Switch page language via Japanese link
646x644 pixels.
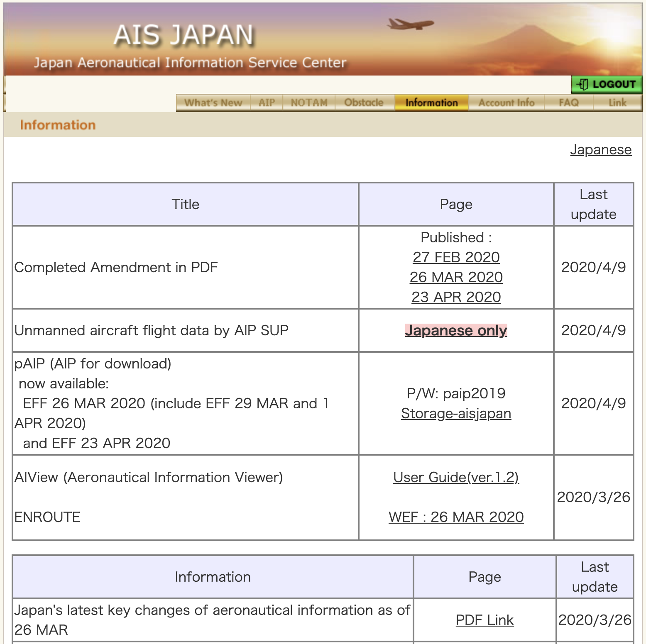pos(601,149)
